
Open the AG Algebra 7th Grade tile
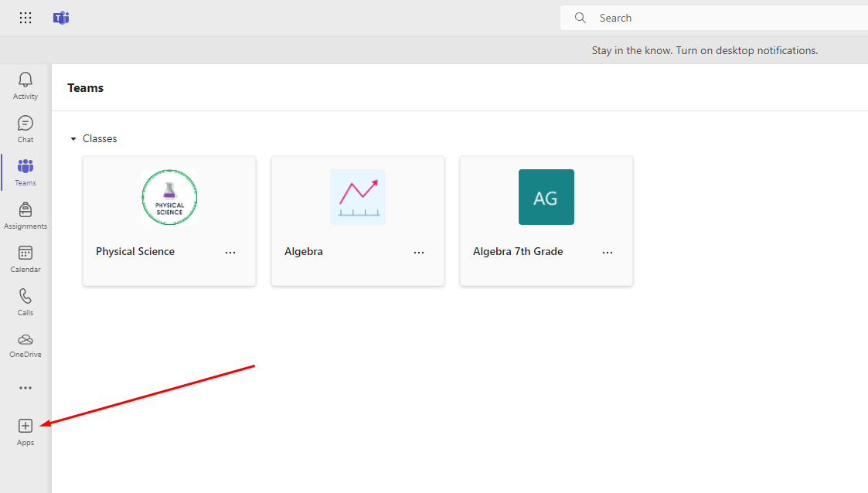click(546, 197)
